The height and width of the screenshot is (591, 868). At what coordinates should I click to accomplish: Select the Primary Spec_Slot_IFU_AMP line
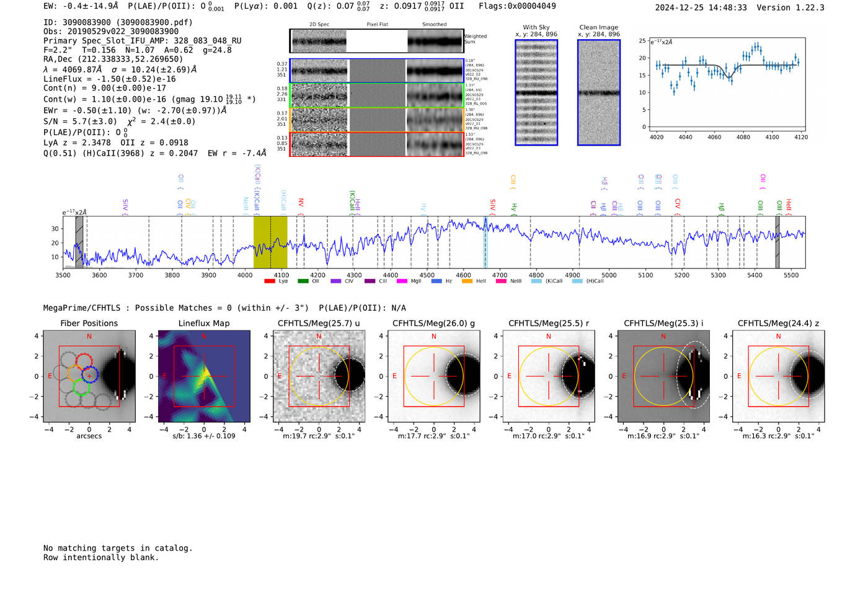(x=143, y=40)
